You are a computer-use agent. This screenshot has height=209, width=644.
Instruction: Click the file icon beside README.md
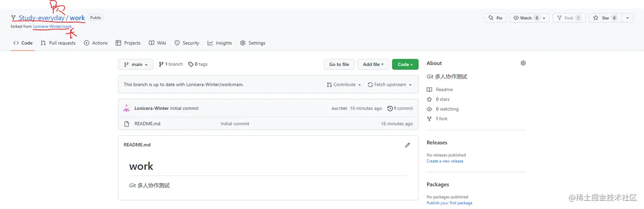126,124
